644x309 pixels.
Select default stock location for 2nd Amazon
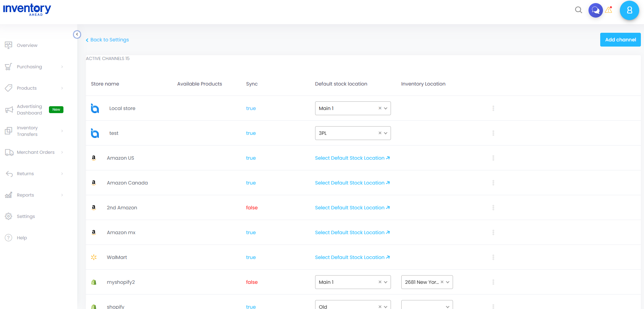click(x=352, y=208)
